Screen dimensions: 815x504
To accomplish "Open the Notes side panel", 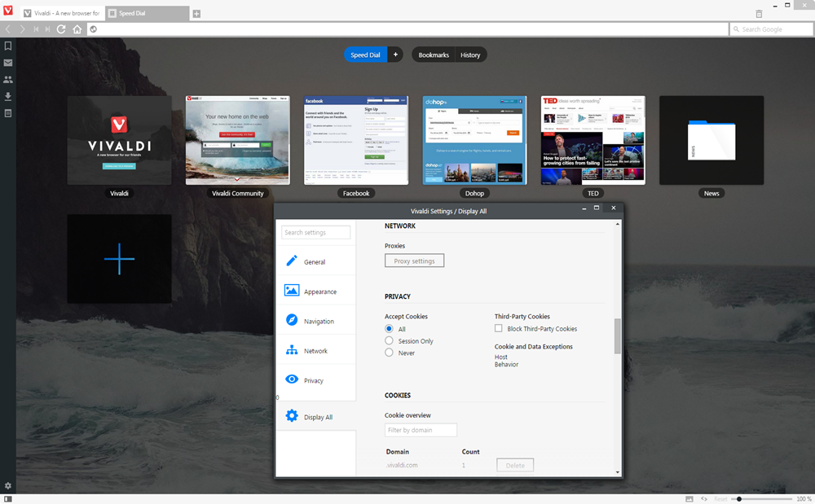I will (8, 113).
